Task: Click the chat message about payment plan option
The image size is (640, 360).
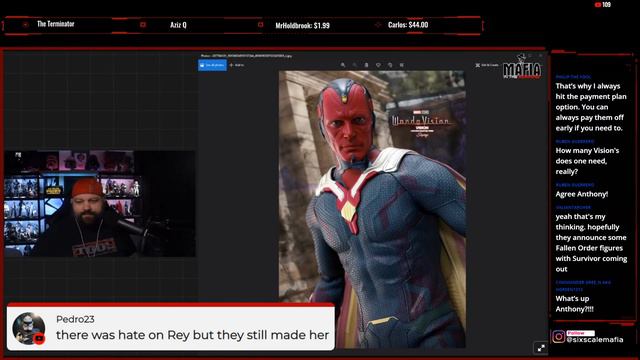Action: (591, 107)
